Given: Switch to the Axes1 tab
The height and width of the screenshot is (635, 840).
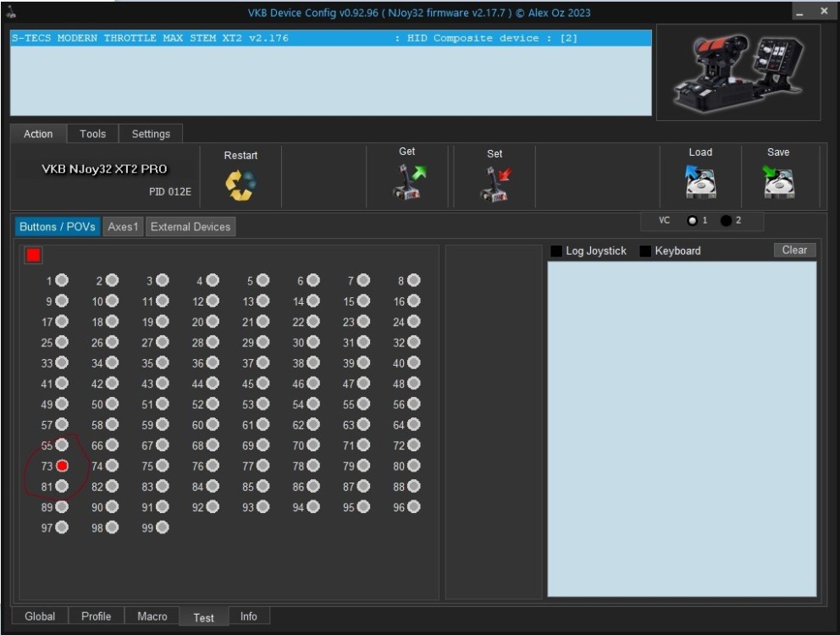Looking at the screenshot, I should click(x=123, y=227).
